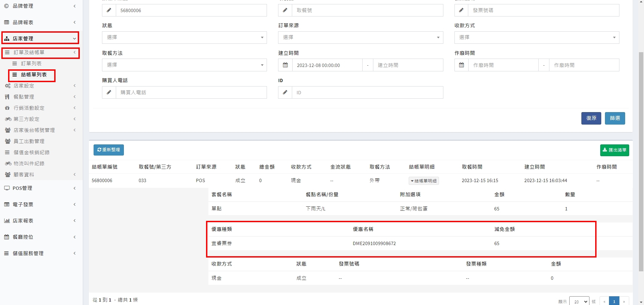The height and width of the screenshot is (305, 644).
Task: Expand 結帳單明細 for order 56800006
Action: pos(423,181)
